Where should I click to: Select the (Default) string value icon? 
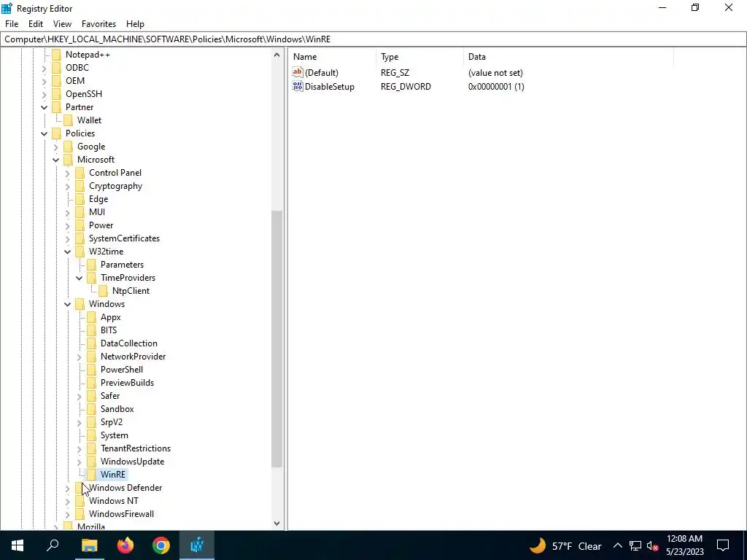click(298, 72)
